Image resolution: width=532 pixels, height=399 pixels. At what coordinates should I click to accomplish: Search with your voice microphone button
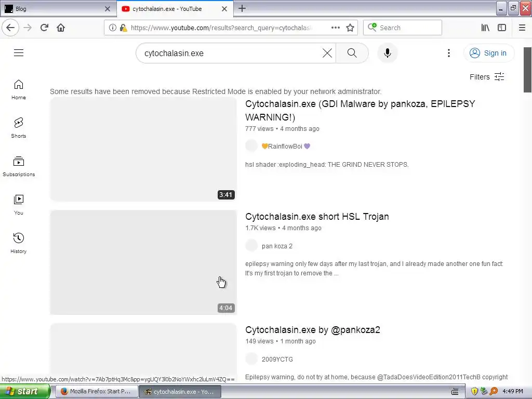(x=388, y=53)
